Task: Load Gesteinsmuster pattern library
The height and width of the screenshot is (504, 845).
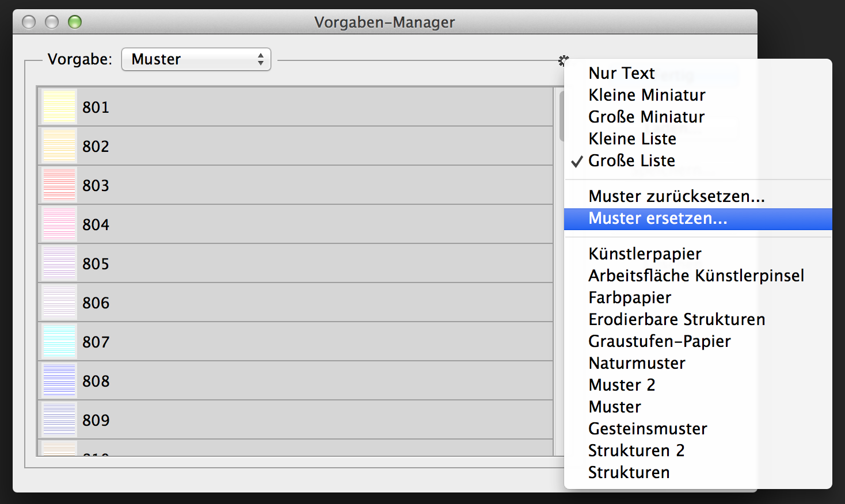Action: pyautogui.click(x=648, y=429)
